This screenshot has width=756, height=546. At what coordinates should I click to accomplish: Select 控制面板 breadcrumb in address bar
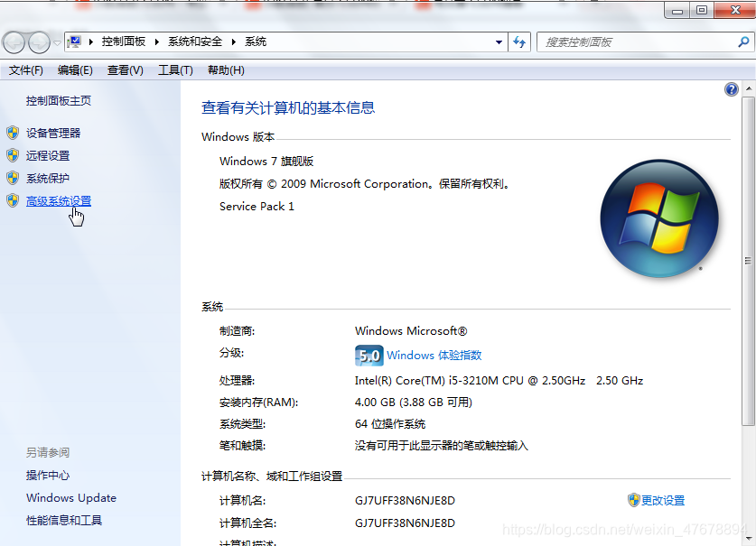click(124, 42)
